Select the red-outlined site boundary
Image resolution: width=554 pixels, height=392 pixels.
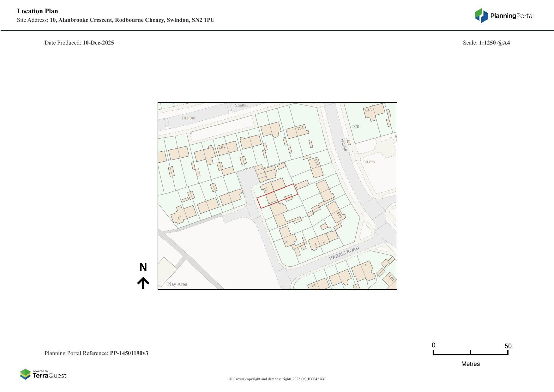click(277, 196)
